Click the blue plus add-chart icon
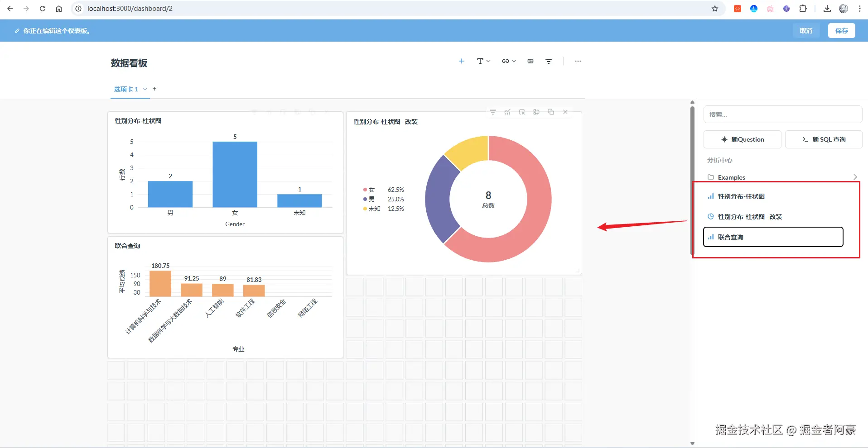This screenshot has width=868, height=448. click(461, 61)
